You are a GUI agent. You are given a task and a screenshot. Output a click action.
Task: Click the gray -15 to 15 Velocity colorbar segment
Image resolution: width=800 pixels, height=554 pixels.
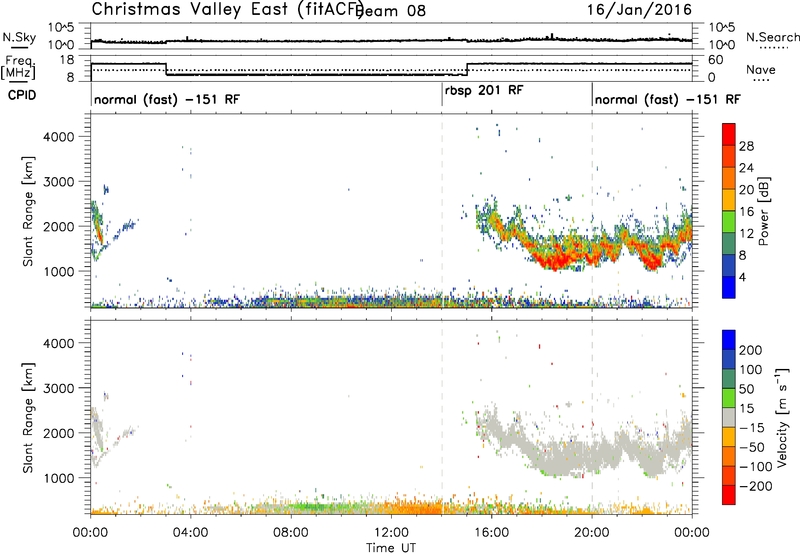coord(729,417)
